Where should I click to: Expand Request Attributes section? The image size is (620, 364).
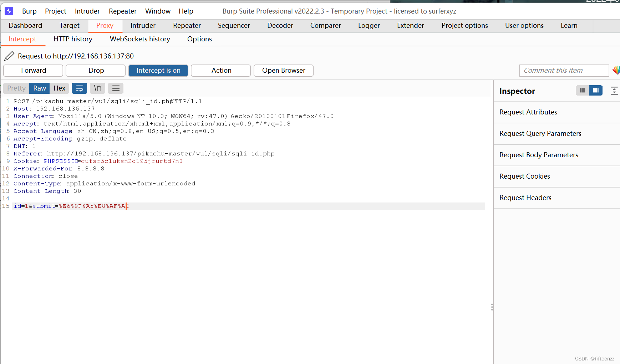coord(557,112)
